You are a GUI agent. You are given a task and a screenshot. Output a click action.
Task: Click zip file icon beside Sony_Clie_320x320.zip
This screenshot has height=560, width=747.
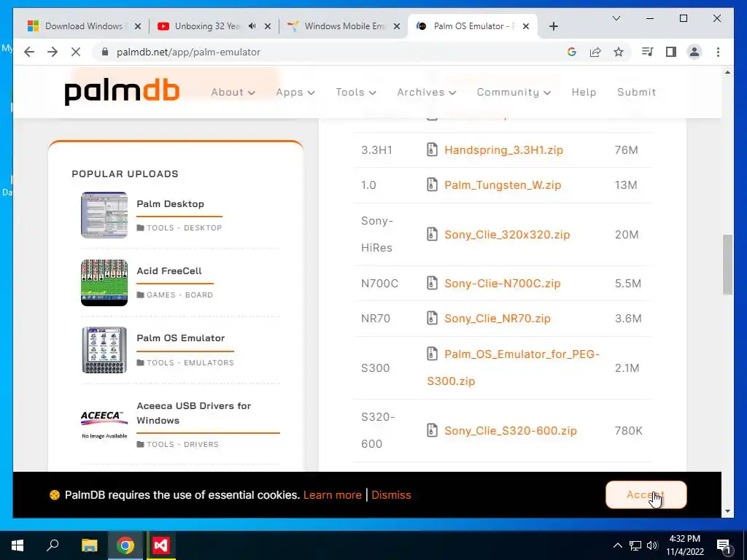pos(432,234)
